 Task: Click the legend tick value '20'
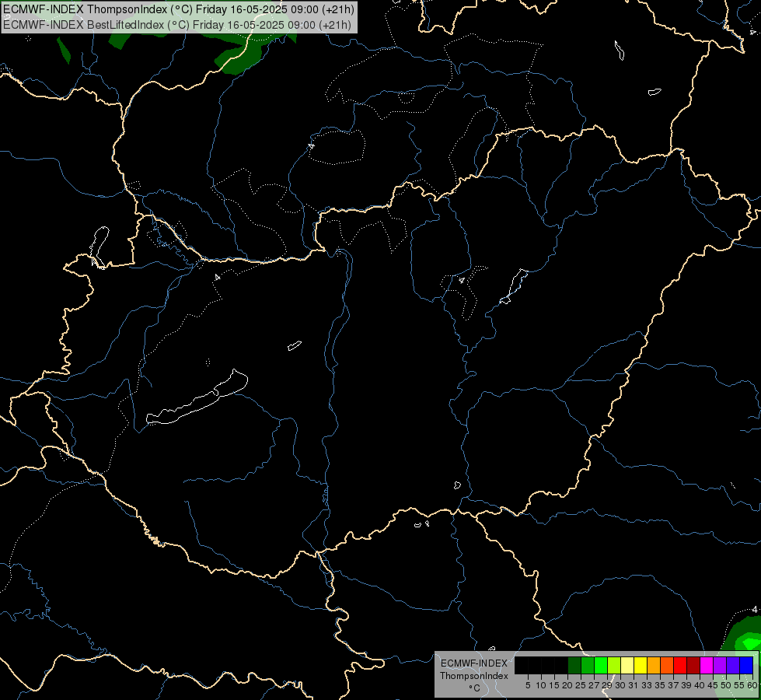pyautogui.click(x=567, y=685)
